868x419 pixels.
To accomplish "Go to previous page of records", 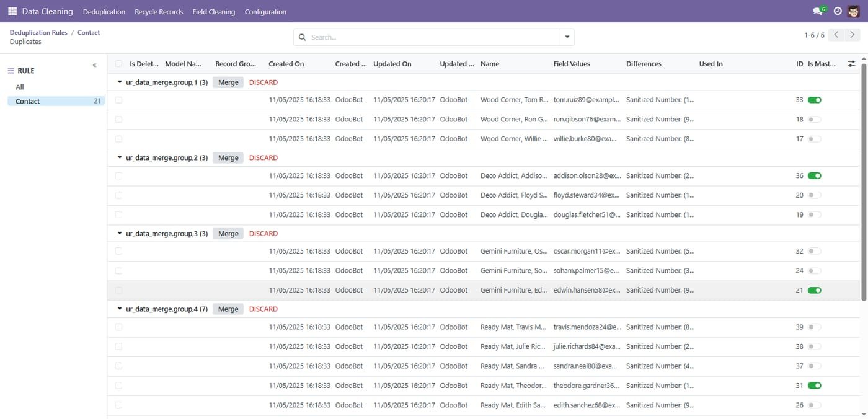I will coord(836,35).
